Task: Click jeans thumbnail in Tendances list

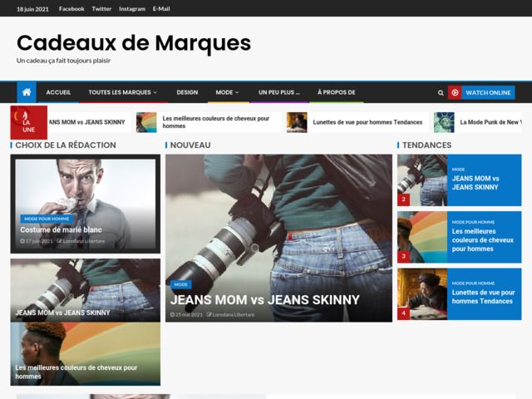Action: coord(422,180)
